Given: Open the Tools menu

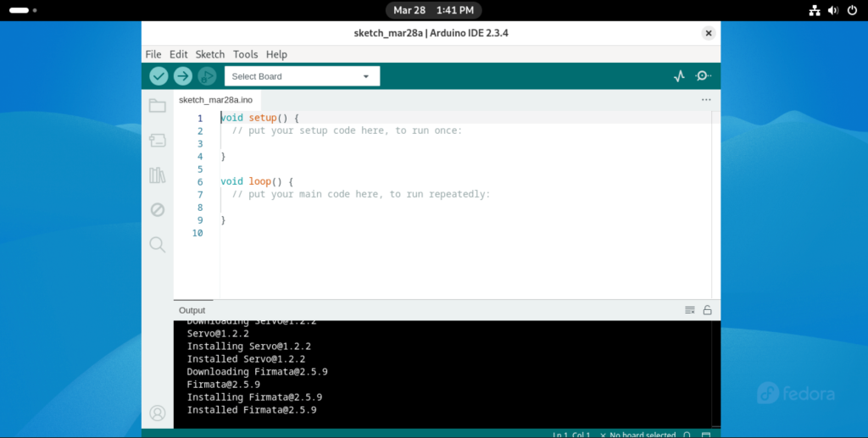Looking at the screenshot, I should 245,54.
